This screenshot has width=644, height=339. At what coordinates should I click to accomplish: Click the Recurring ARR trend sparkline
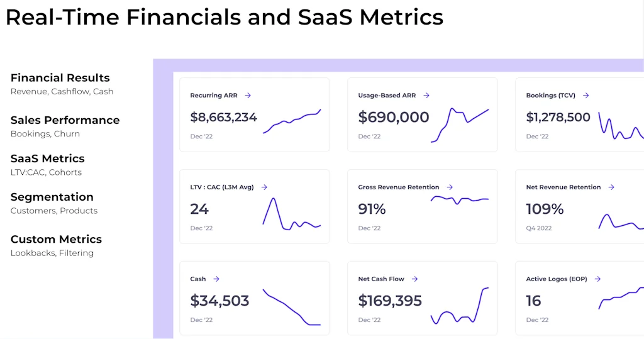(x=292, y=121)
